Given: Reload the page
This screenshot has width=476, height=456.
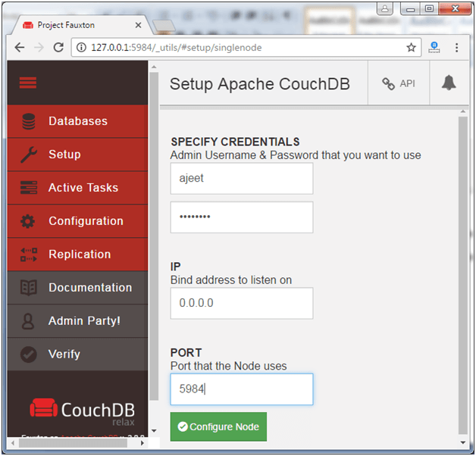Looking at the screenshot, I should click(x=58, y=47).
